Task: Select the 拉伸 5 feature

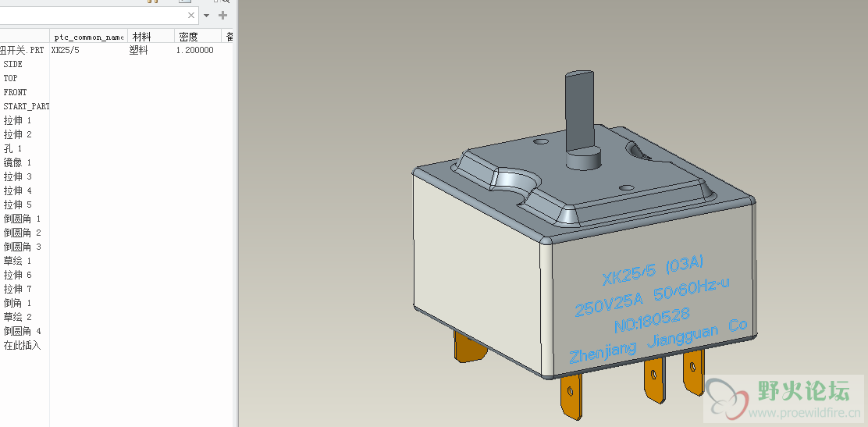Action: click(x=17, y=205)
